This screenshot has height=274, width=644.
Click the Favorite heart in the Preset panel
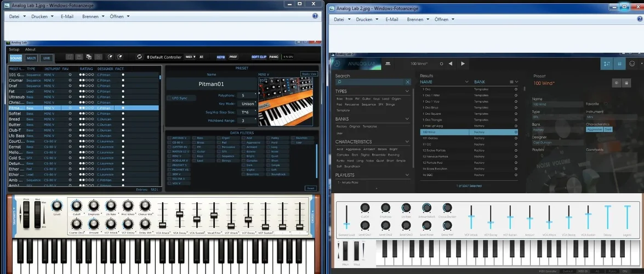(606, 104)
